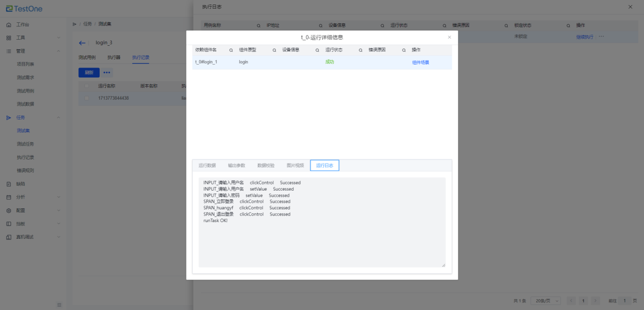Click the green 成功 status text

330,62
